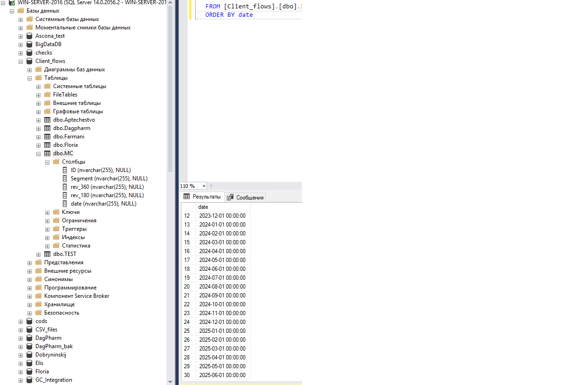Click the Результаты grid icon

(x=187, y=197)
